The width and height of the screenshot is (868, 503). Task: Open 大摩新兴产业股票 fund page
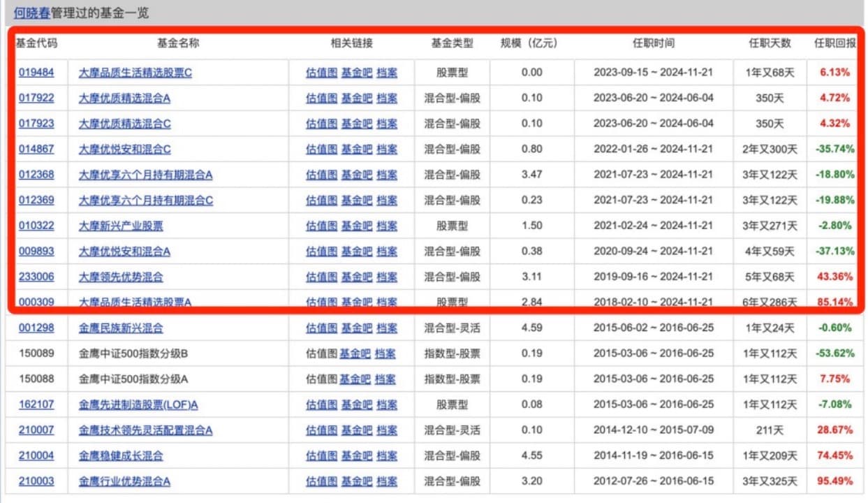click(121, 226)
